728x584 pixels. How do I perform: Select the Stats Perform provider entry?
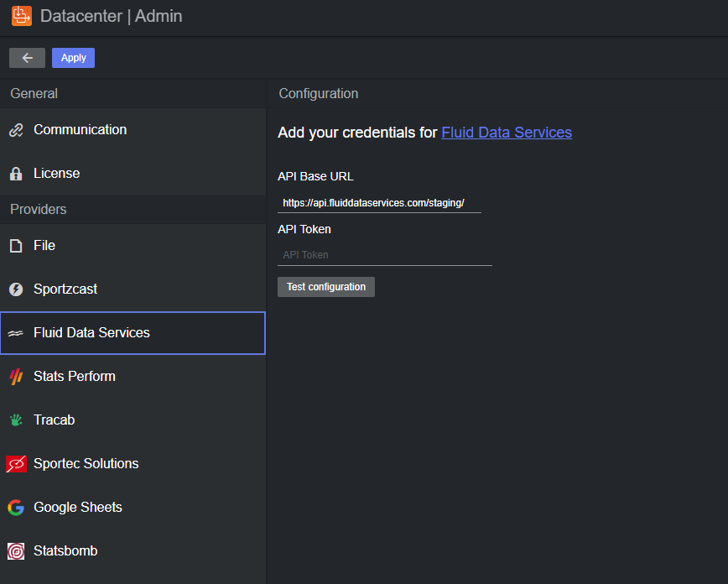tap(75, 377)
